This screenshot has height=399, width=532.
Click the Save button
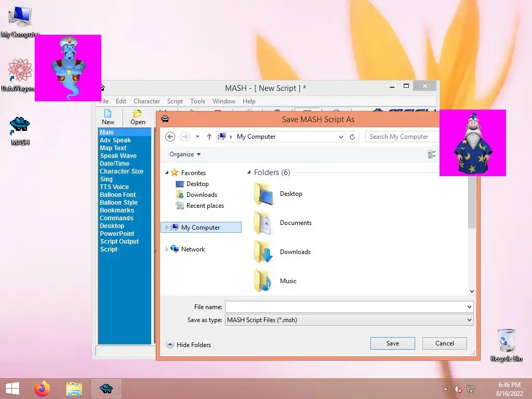tap(393, 343)
